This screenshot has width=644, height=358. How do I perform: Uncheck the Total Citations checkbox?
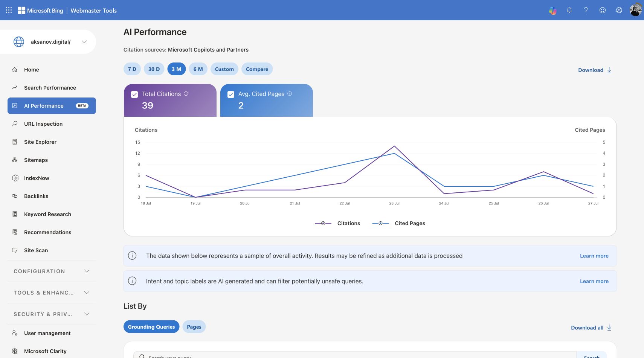coord(134,94)
